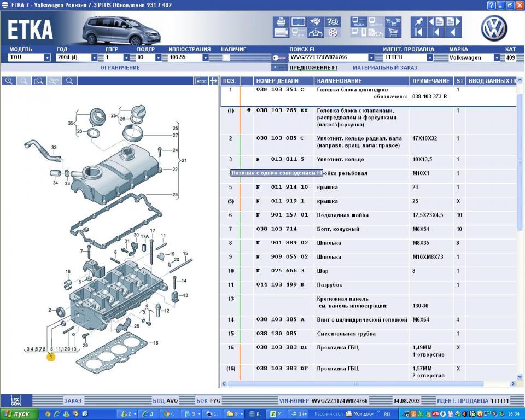Click the multiple shopping carts icon
This screenshot has width=525, height=420.
point(393,22)
